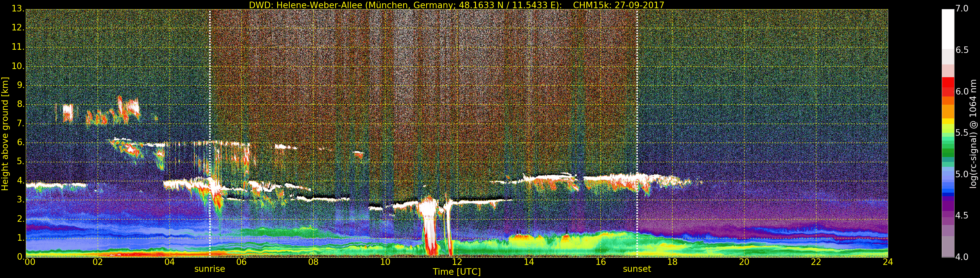Click the white dotted sunset line in the plot

(637, 133)
